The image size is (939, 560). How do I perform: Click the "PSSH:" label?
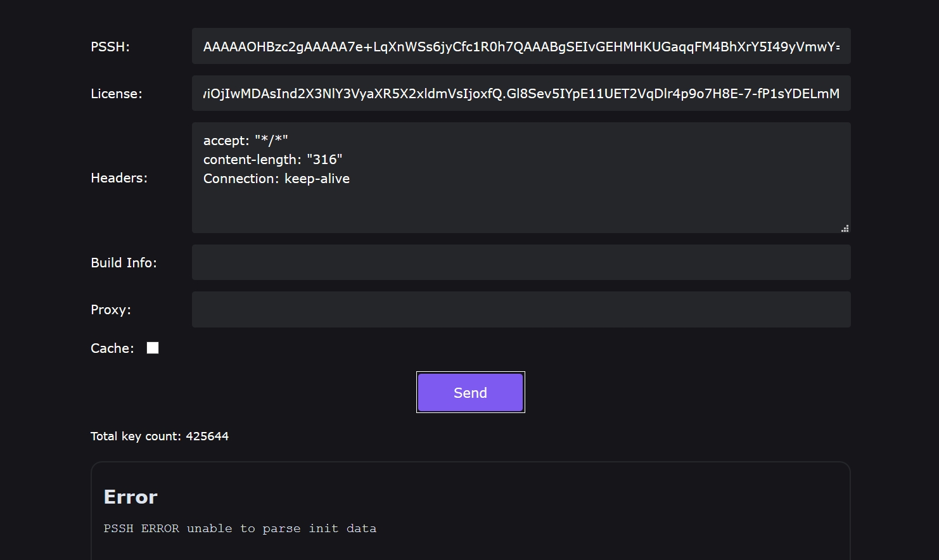click(110, 47)
